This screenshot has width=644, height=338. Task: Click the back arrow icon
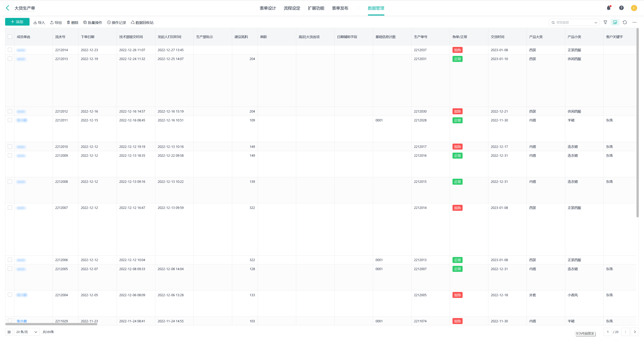click(x=8, y=8)
